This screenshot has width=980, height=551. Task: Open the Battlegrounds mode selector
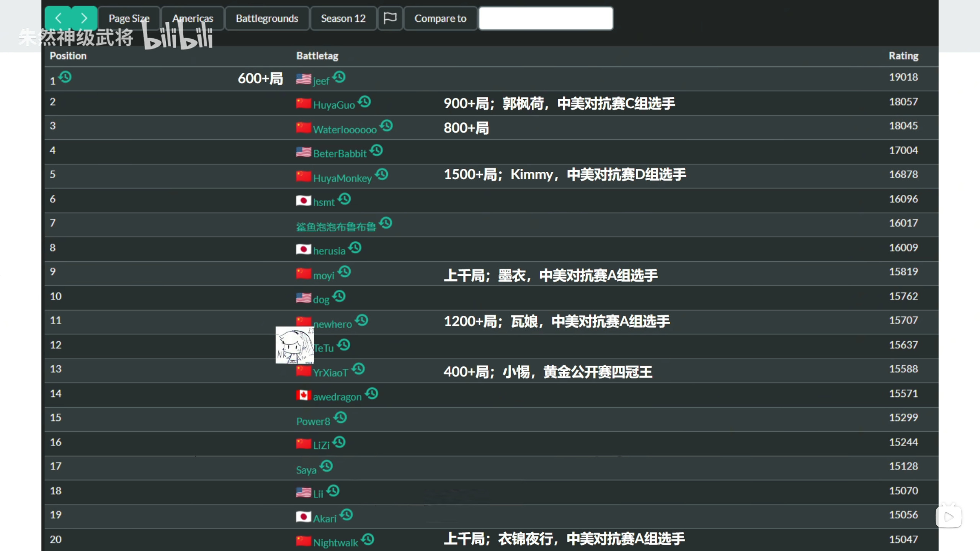(x=267, y=18)
